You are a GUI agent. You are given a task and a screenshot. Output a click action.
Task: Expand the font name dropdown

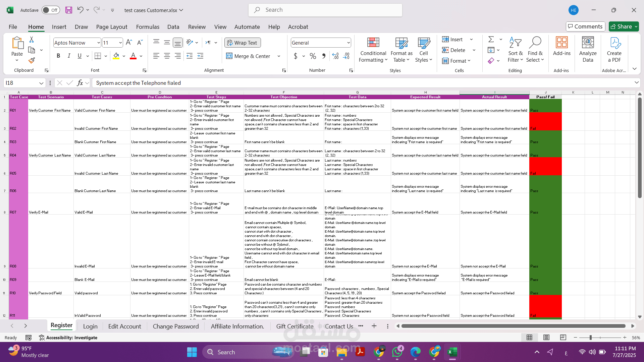(98, 43)
